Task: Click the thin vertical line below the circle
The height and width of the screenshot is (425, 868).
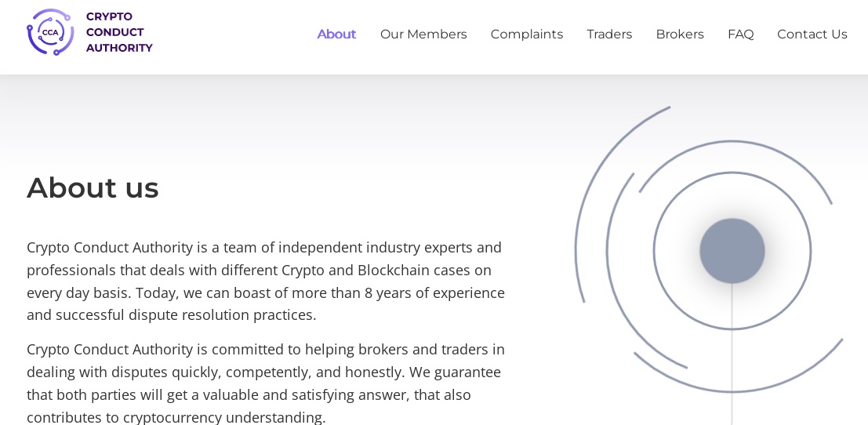Action: tap(732, 354)
